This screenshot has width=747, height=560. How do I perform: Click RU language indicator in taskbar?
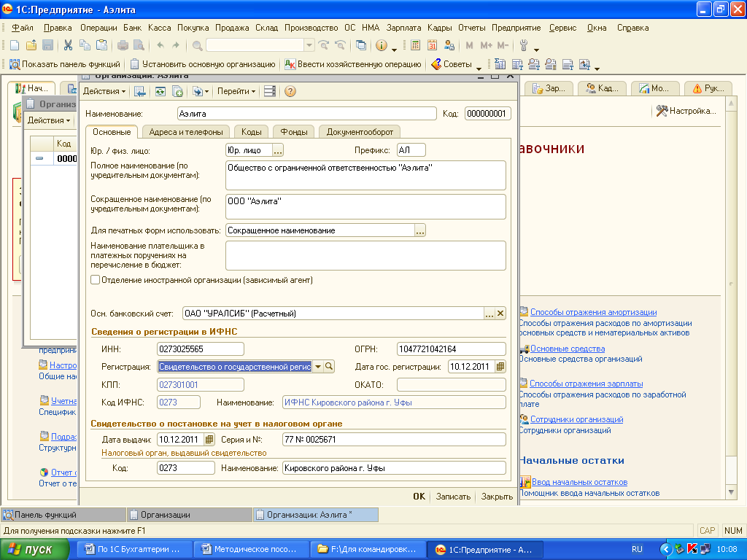637,549
